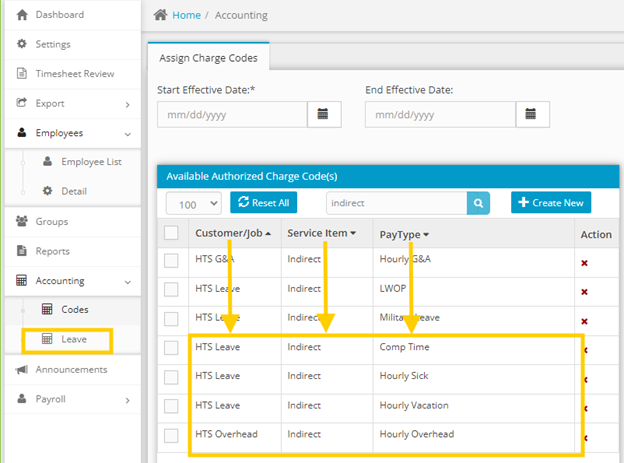Click Announcements megaphone icon in sidebar

tap(23, 370)
